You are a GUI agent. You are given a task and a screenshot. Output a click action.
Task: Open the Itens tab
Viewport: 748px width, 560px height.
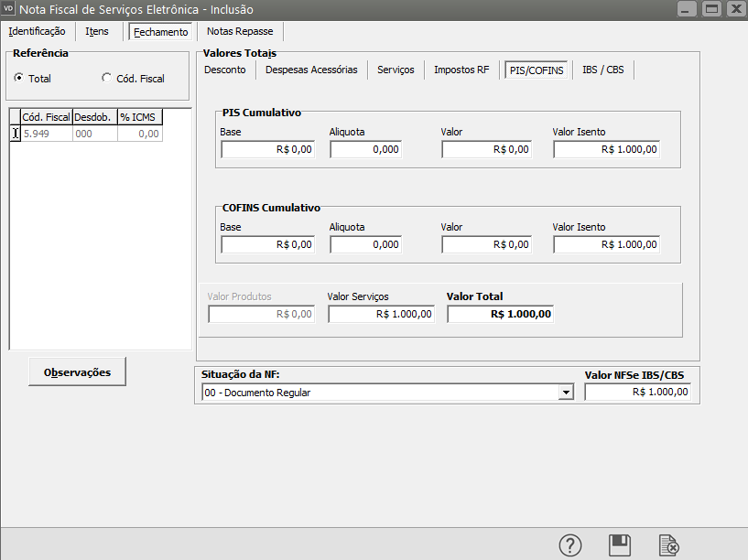tap(97, 31)
